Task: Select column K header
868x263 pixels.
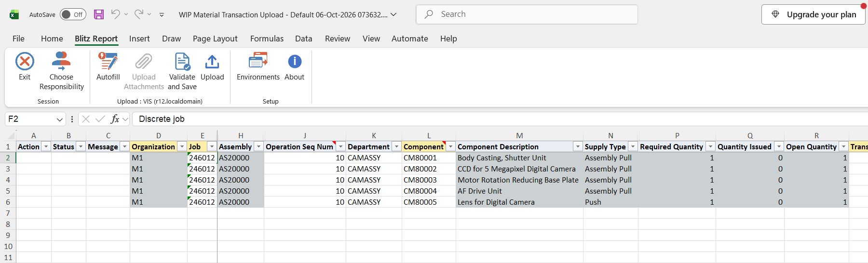Action: tap(374, 136)
